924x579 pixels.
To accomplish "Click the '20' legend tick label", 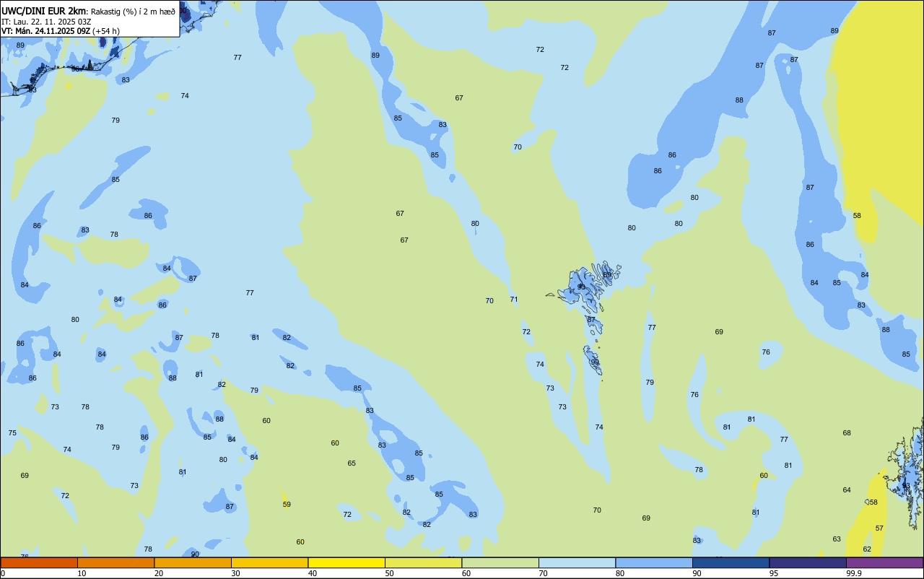I will (159, 573).
